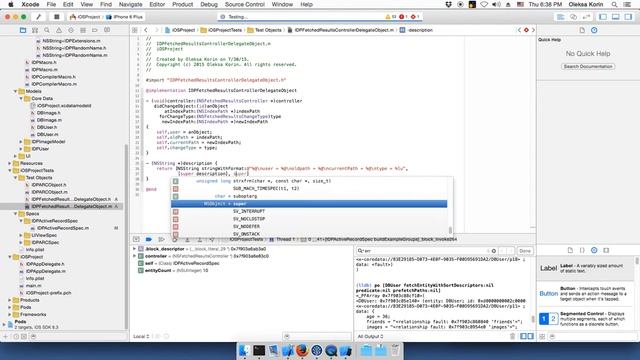Expand the Resources group
This screenshot has width=640, height=360.
click(x=10, y=163)
